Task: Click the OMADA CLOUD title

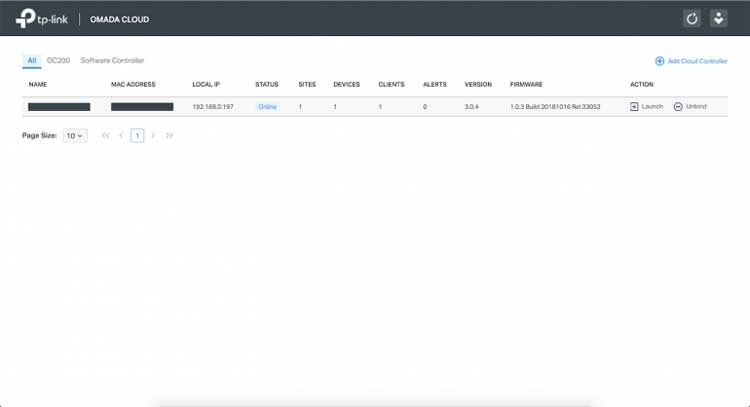Action: click(x=119, y=20)
